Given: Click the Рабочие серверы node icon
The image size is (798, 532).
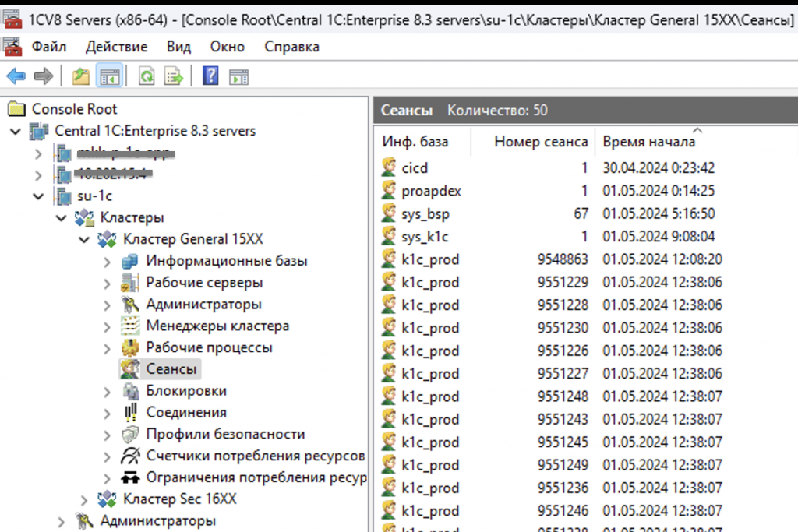Looking at the screenshot, I should (130, 282).
